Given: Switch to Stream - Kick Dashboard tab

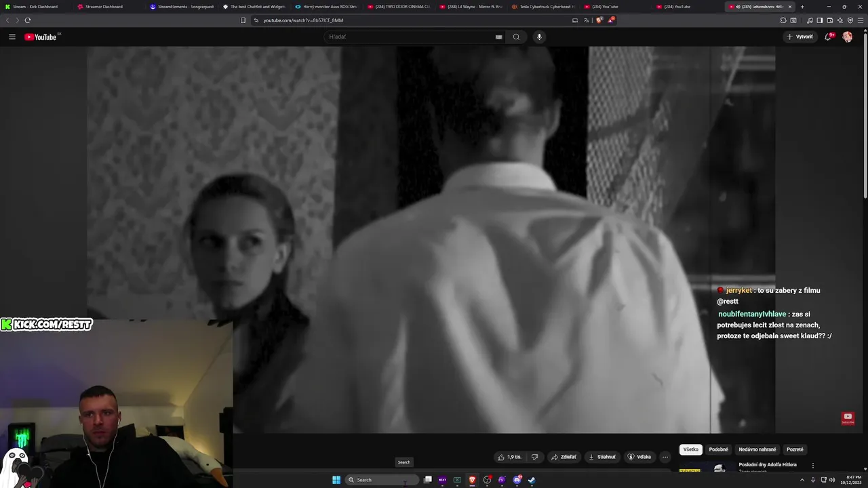Looking at the screenshot, I should tap(35, 7).
